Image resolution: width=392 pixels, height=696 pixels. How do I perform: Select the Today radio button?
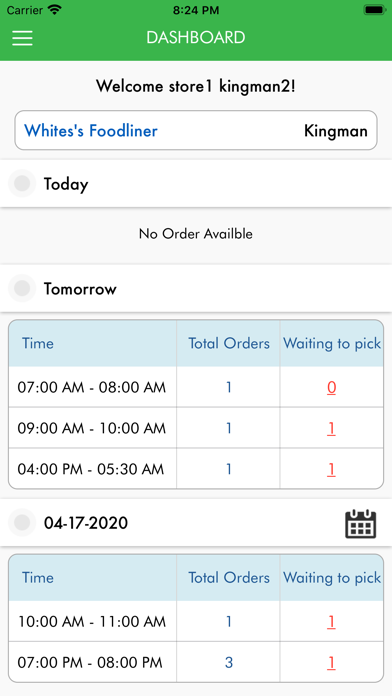coord(22,183)
